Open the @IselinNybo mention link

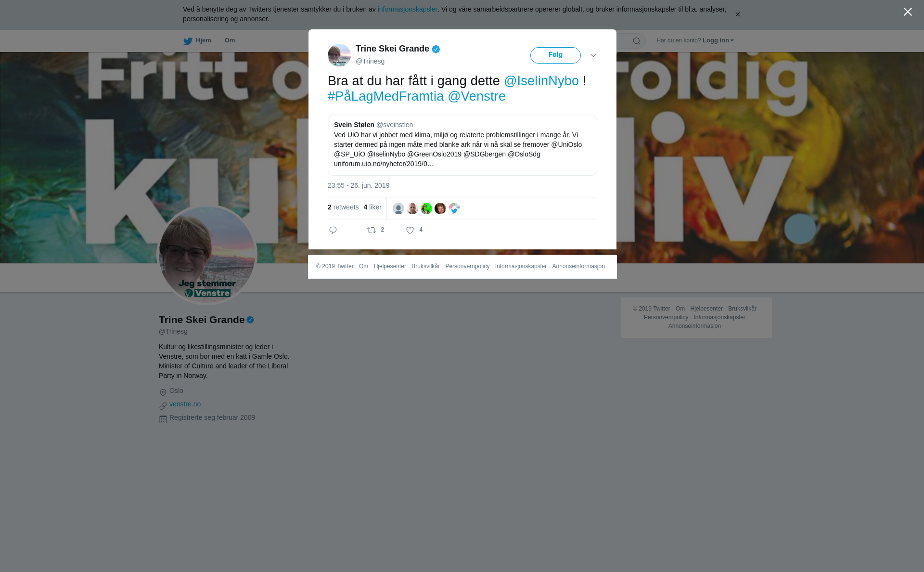click(x=541, y=81)
